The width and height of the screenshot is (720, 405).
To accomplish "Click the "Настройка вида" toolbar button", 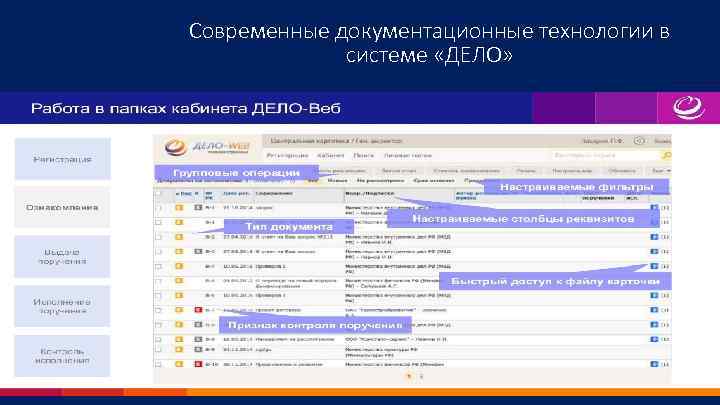I will (x=572, y=170).
